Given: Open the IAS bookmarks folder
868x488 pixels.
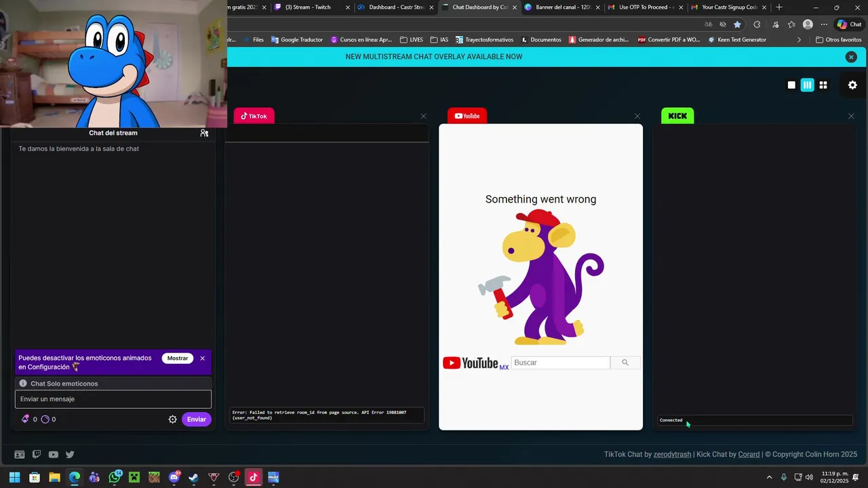Looking at the screenshot, I should (x=439, y=40).
